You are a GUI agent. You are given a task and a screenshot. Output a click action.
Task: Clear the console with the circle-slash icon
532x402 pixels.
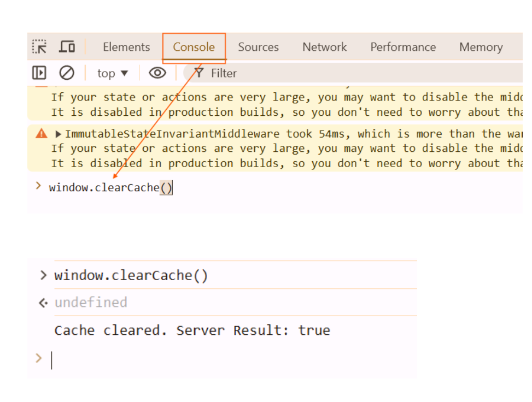[x=67, y=73]
